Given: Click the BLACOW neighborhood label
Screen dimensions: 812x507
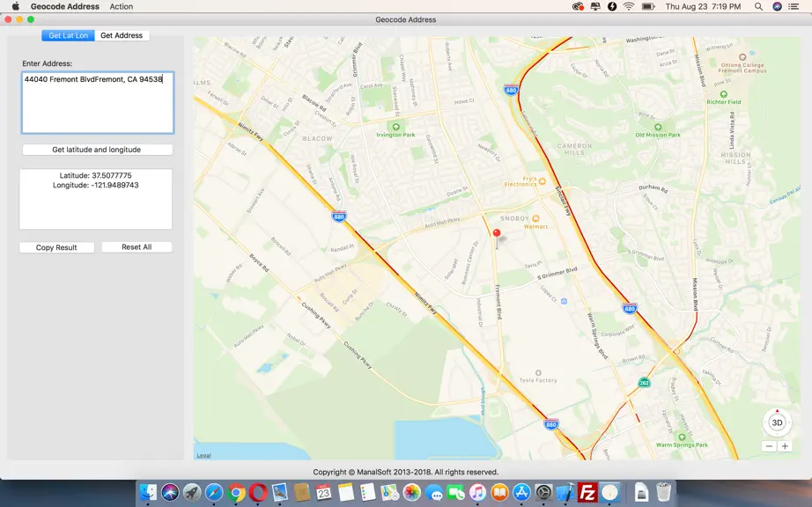Looking at the screenshot, I should pos(317,139).
